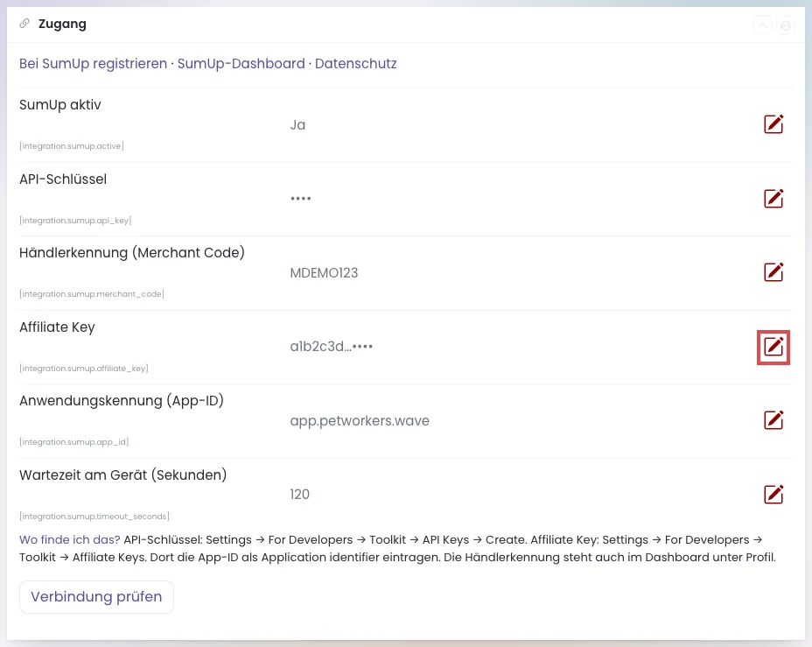Open the Affiliate Key edit pencil
Image resolution: width=812 pixels, height=647 pixels.
(x=773, y=347)
